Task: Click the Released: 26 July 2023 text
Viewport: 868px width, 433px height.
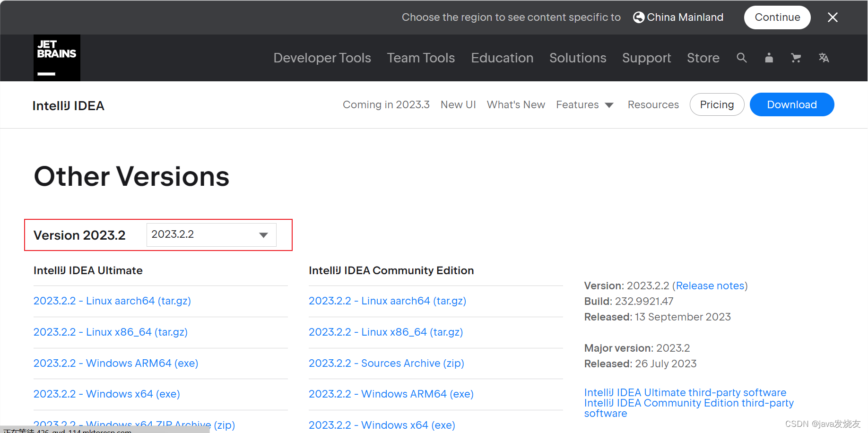Action: (x=640, y=364)
